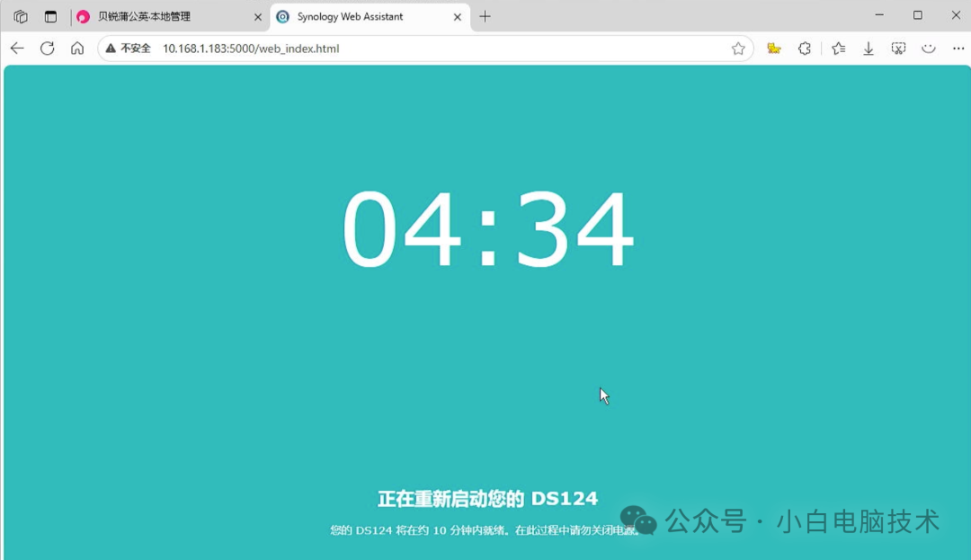Open the browser Downloads icon
Viewport: 971px width, 560px height.
869,48
